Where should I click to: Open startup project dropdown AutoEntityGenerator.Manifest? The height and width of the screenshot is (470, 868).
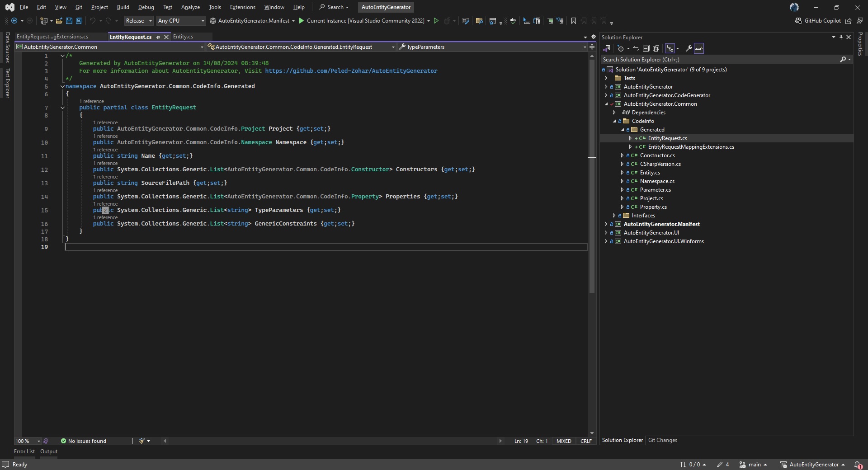click(x=252, y=21)
